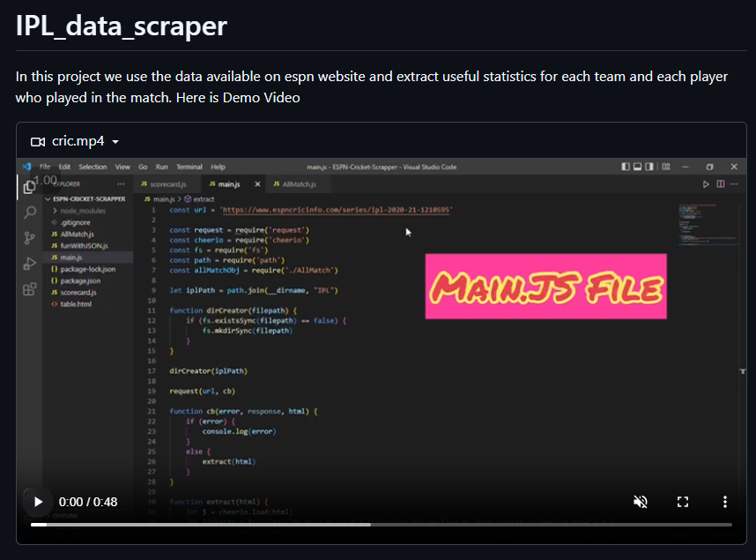This screenshot has width=756, height=560.
Task: Open the espncricinfo URL in the code
Action: click(336, 210)
